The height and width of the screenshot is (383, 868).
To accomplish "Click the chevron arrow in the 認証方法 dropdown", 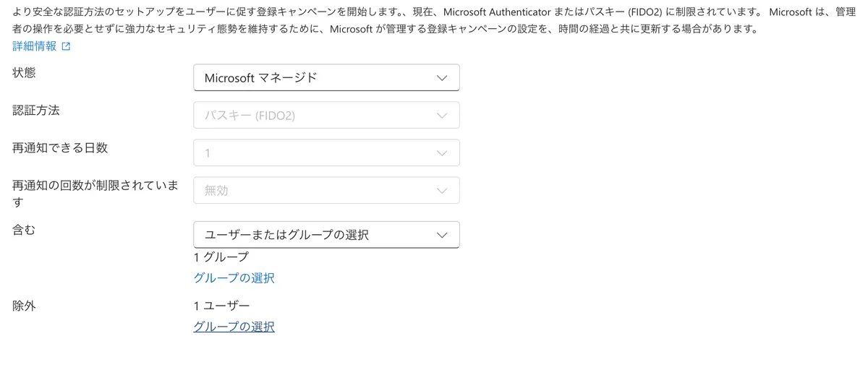I will coord(443,116).
